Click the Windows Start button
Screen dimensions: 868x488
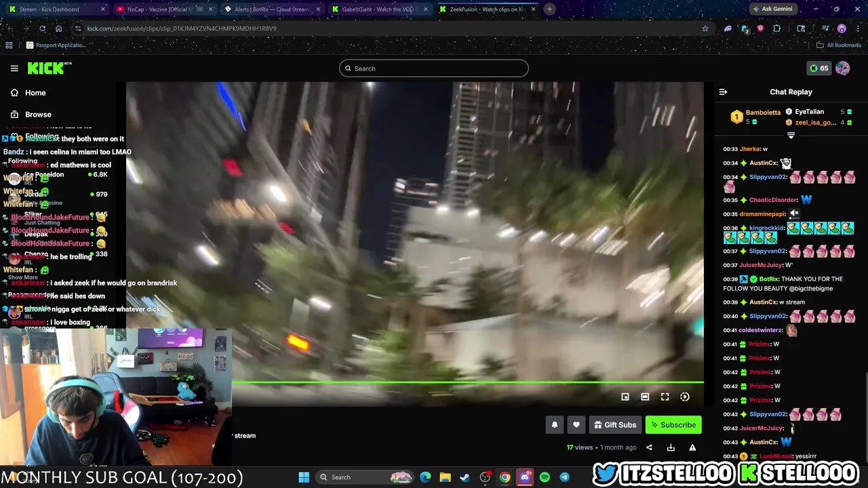click(x=304, y=477)
